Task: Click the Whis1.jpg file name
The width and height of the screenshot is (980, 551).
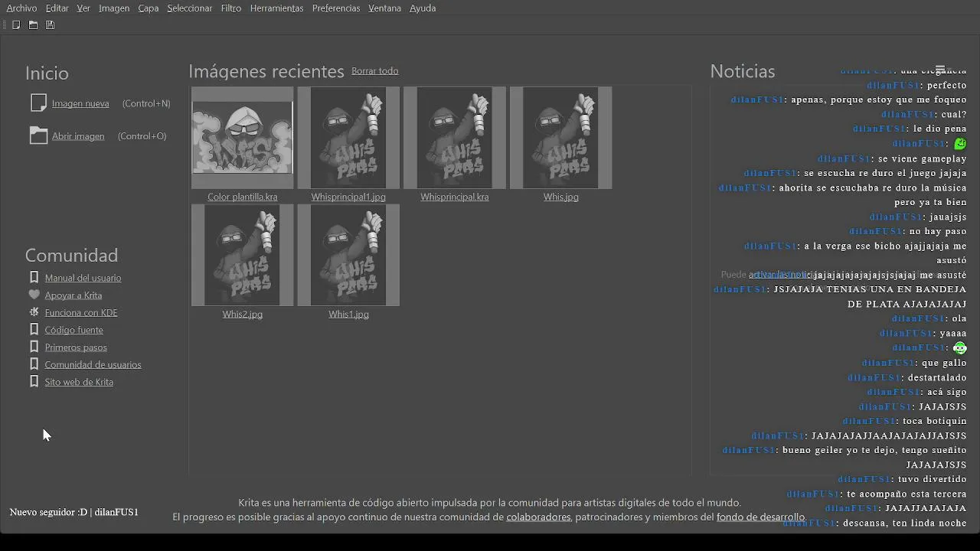Action: [x=348, y=315]
